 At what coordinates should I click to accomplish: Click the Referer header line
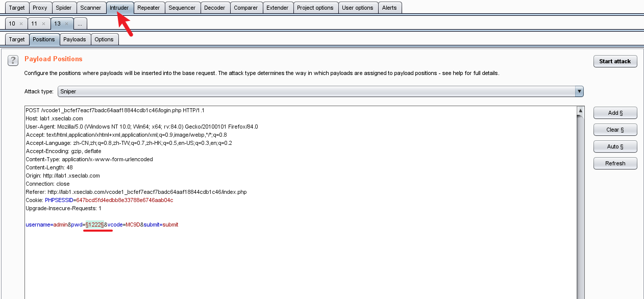click(136, 192)
